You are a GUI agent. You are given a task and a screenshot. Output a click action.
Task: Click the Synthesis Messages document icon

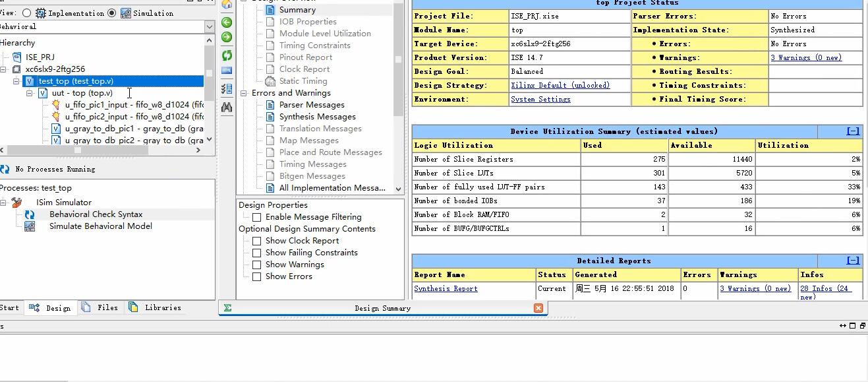270,117
